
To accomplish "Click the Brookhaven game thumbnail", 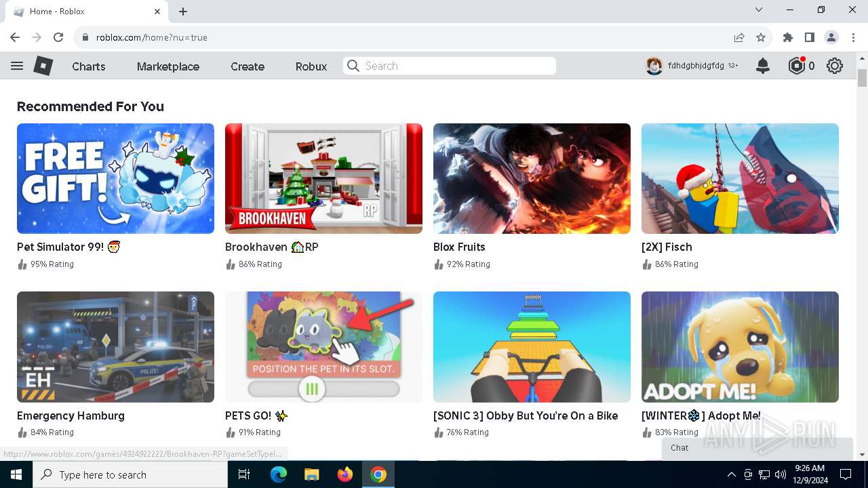I will click(x=323, y=178).
